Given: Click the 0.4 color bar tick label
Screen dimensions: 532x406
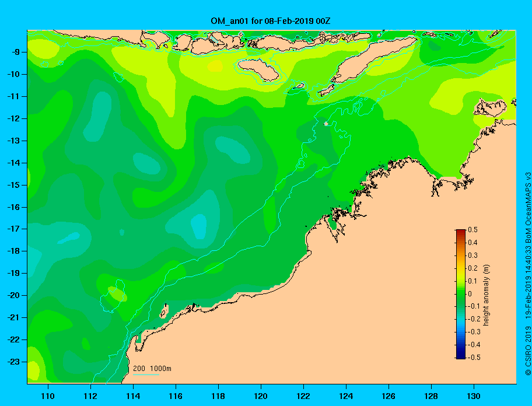Looking at the screenshot, I should coord(473,243).
